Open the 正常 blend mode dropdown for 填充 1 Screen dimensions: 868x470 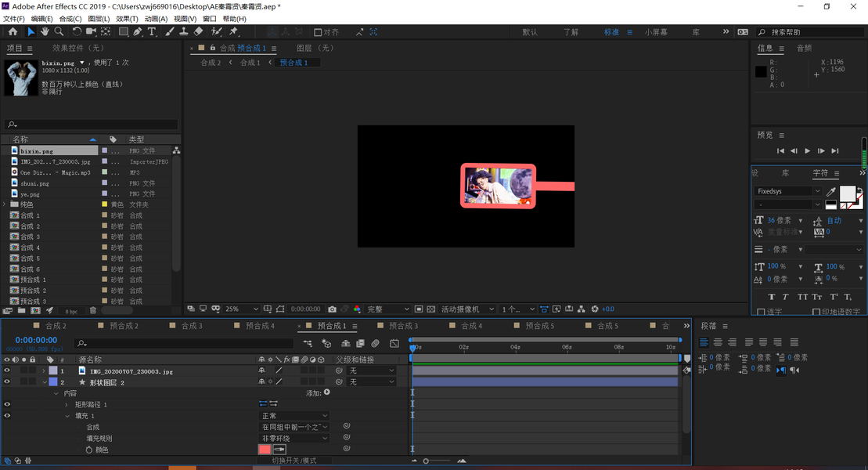pyautogui.click(x=294, y=416)
